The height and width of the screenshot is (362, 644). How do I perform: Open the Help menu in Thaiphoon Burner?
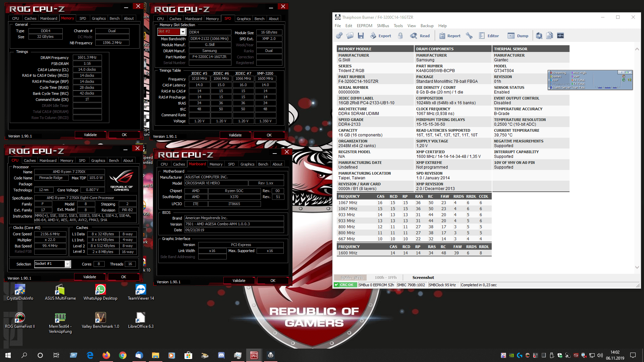(x=442, y=26)
